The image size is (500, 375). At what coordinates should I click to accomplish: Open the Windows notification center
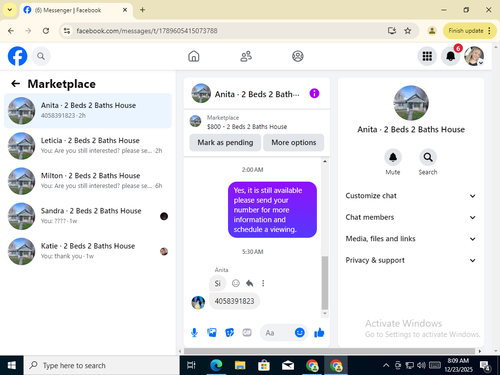[x=485, y=366]
